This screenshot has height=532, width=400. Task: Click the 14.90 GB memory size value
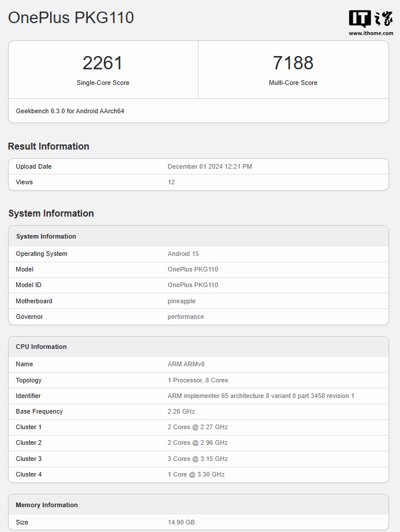click(181, 522)
